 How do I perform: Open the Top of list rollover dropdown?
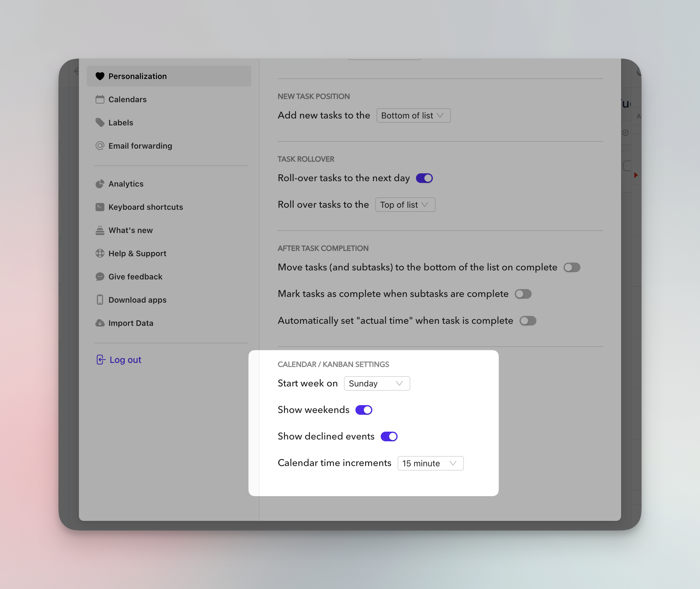pyautogui.click(x=405, y=205)
